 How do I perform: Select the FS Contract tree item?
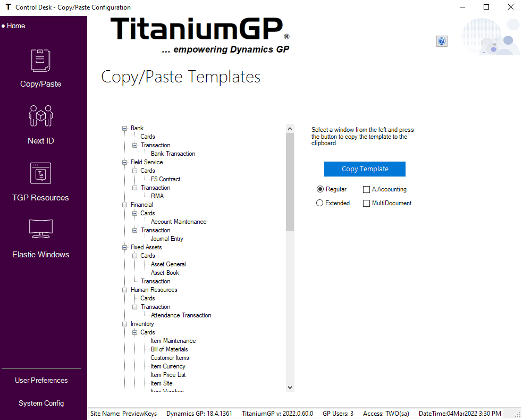(x=165, y=179)
